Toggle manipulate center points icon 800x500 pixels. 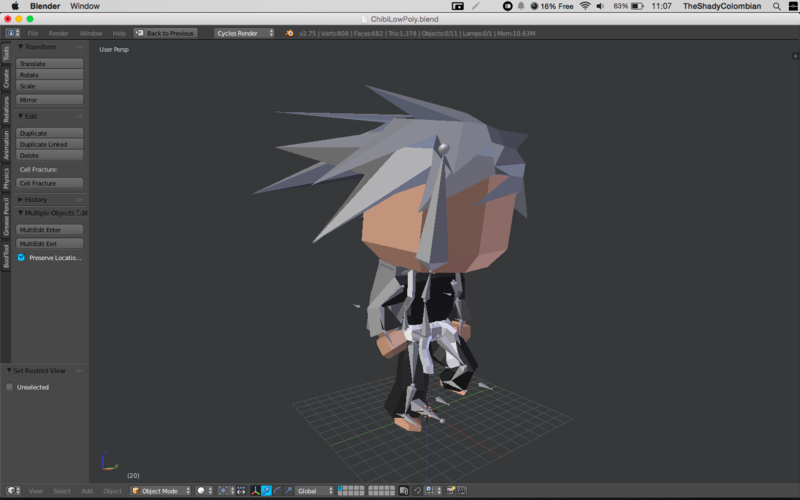click(241, 490)
